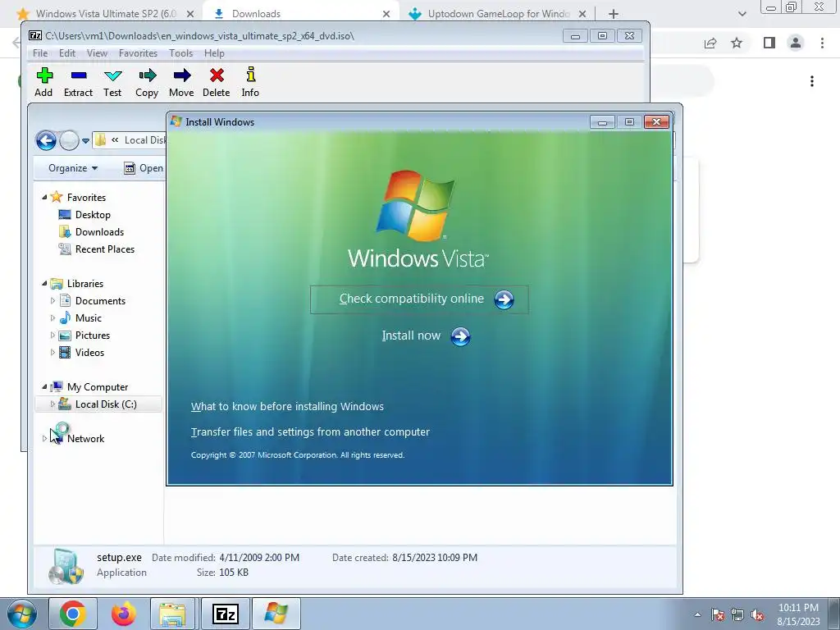Expand the Documents library node
This screenshot has width=840, height=630.
click(52, 301)
